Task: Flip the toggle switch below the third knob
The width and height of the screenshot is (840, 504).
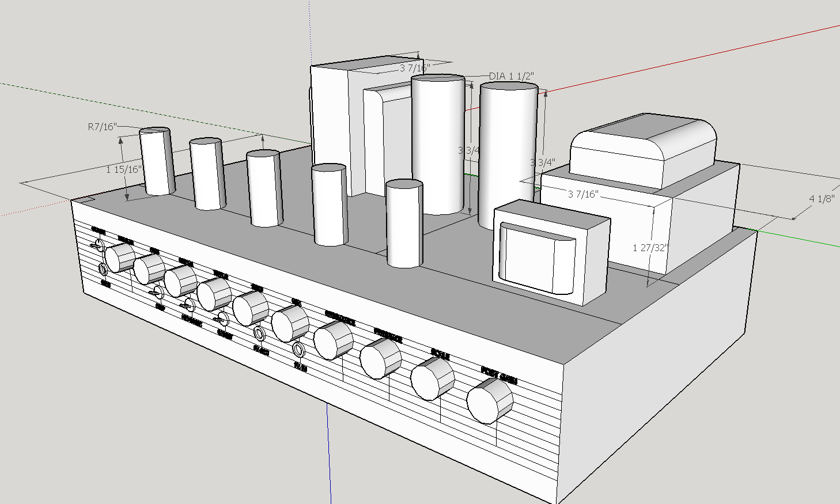Action: click(x=187, y=304)
